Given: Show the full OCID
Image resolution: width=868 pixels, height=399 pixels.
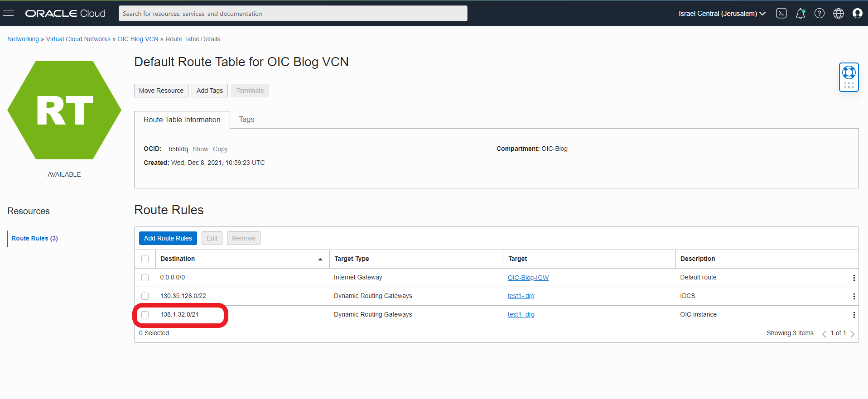Looking at the screenshot, I should [x=200, y=149].
